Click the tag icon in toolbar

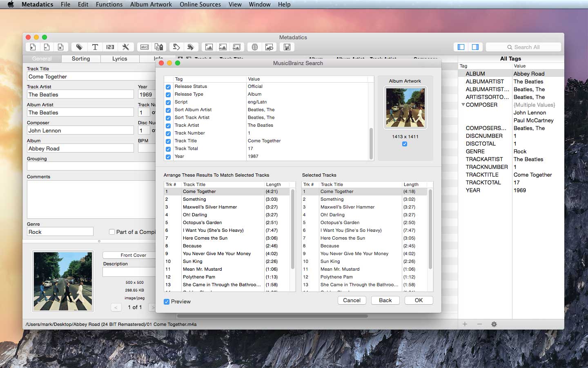(x=79, y=47)
